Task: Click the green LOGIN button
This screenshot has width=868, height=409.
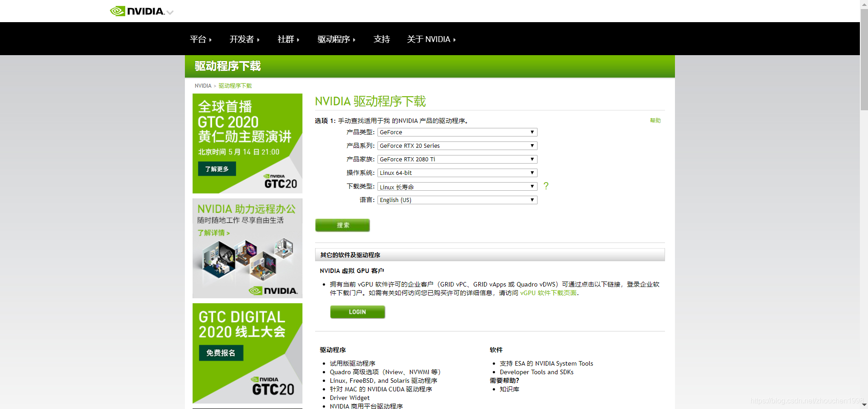Action: point(358,312)
